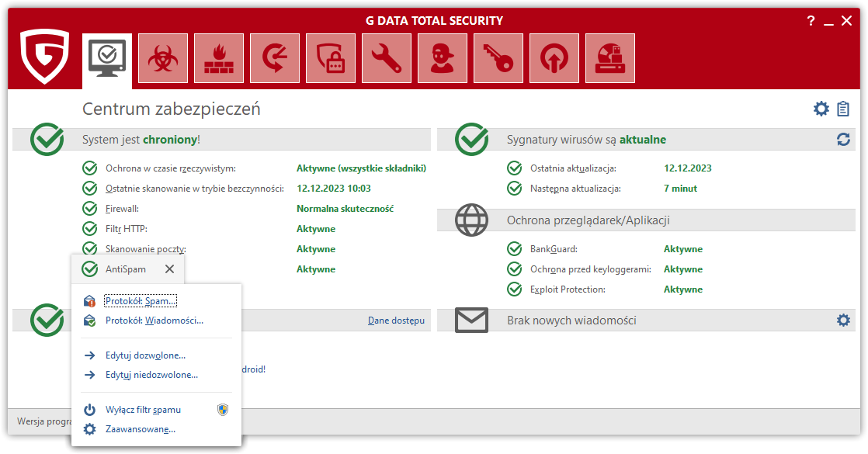Screen dimensions: 868x454
Task: Click the 12.12.2023 10:03 scan date
Action: point(334,189)
